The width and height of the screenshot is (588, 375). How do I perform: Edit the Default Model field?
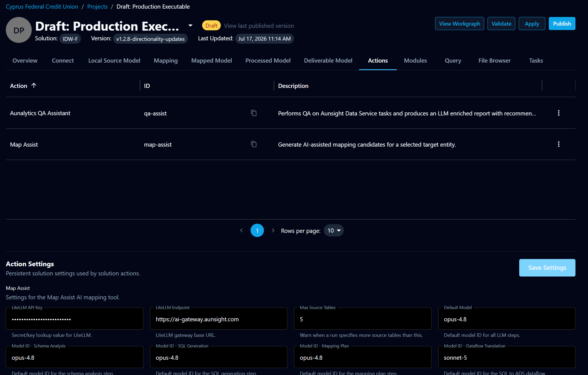point(507,319)
